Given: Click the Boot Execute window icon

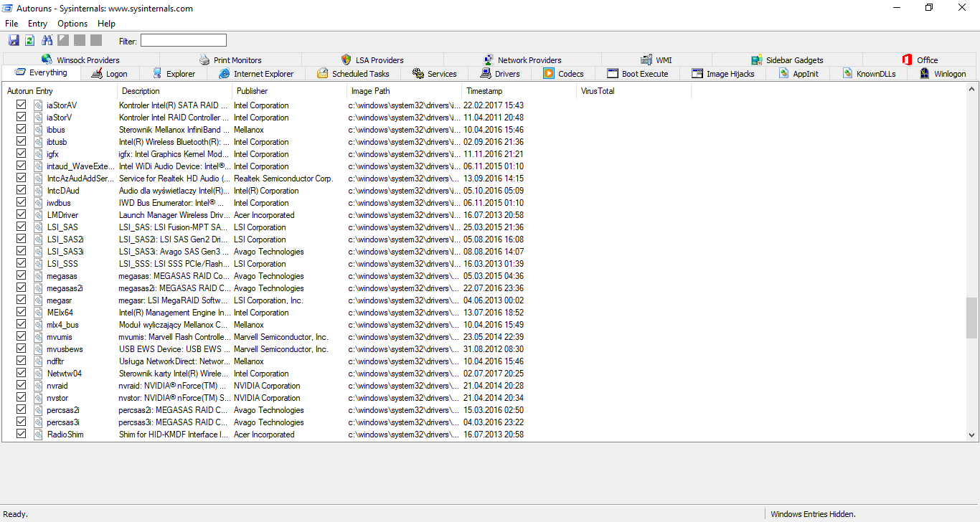Looking at the screenshot, I should pos(613,73).
